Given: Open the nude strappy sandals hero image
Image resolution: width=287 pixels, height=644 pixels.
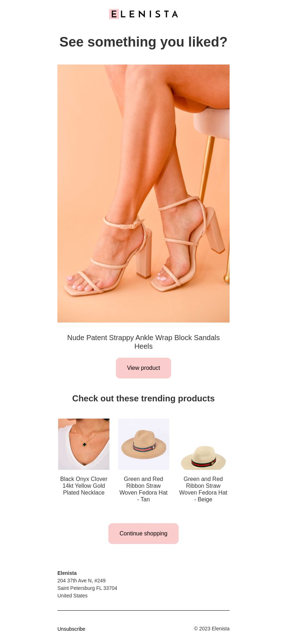Looking at the screenshot, I should coord(143,194).
